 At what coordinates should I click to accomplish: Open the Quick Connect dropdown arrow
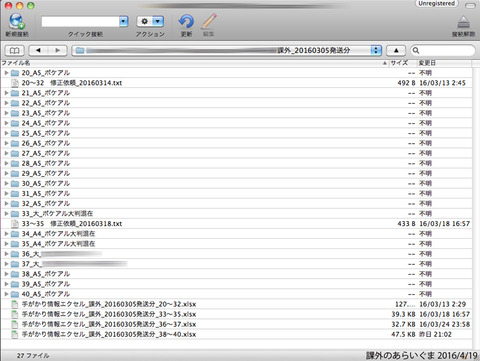(x=124, y=21)
